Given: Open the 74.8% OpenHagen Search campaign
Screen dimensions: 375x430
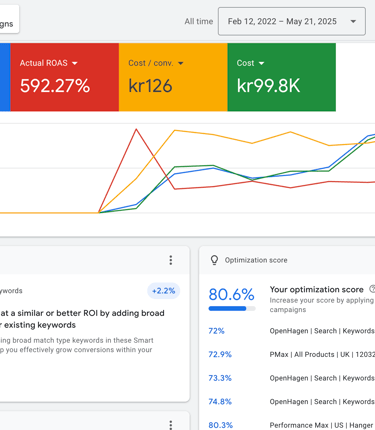Looking at the screenshot, I should (x=322, y=402).
